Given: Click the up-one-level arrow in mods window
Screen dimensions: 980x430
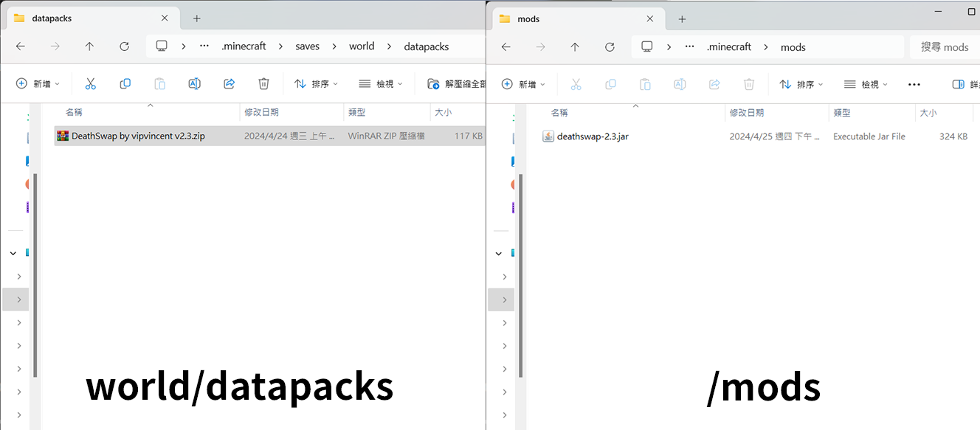Looking at the screenshot, I should [575, 46].
